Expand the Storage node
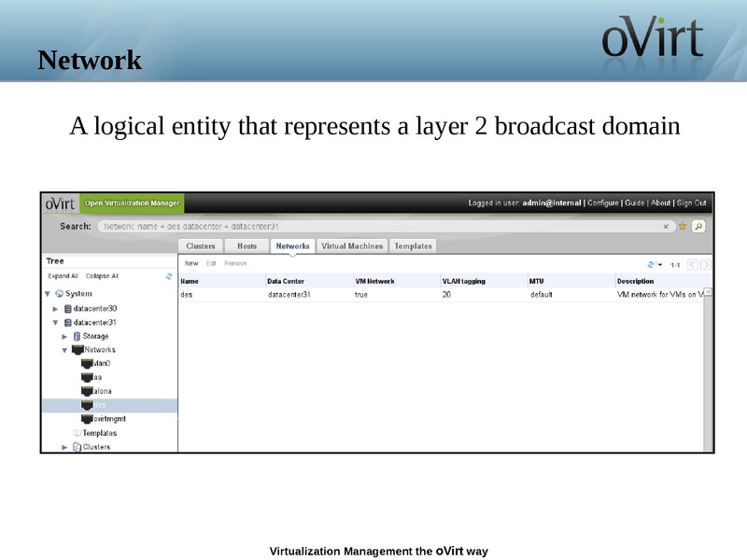Viewport: 747px width, 560px height. [64, 336]
